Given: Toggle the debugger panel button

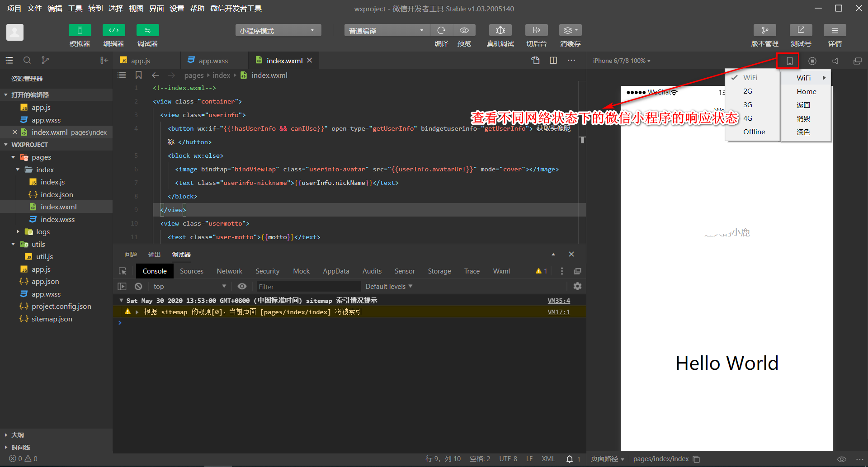Looking at the screenshot, I should click(x=148, y=30).
